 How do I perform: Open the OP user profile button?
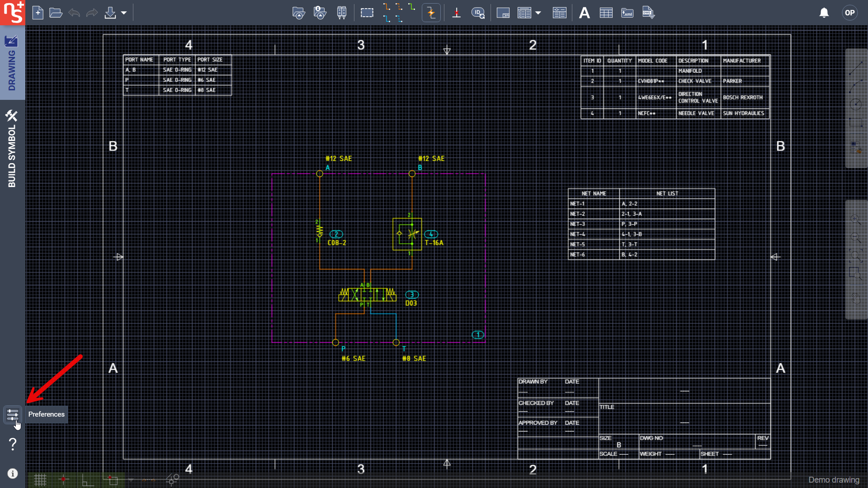click(849, 13)
